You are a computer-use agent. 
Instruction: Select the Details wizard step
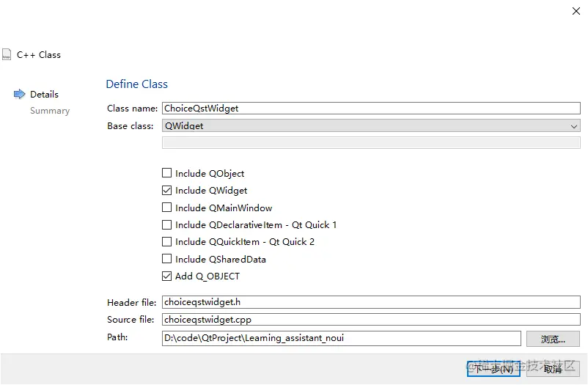[x=44, y=94]
